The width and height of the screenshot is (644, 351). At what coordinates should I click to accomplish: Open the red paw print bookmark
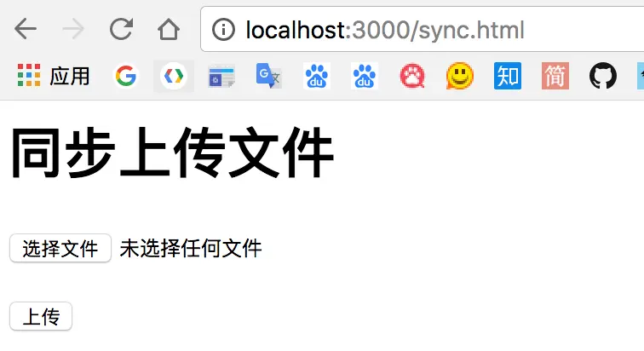coord(412,76)
